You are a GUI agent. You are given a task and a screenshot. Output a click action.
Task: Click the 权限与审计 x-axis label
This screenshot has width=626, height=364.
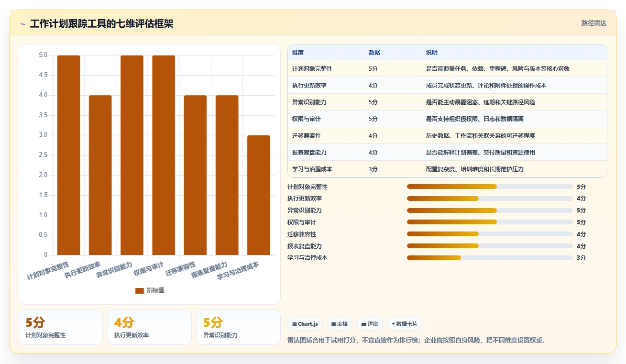(x=149, y=269)
